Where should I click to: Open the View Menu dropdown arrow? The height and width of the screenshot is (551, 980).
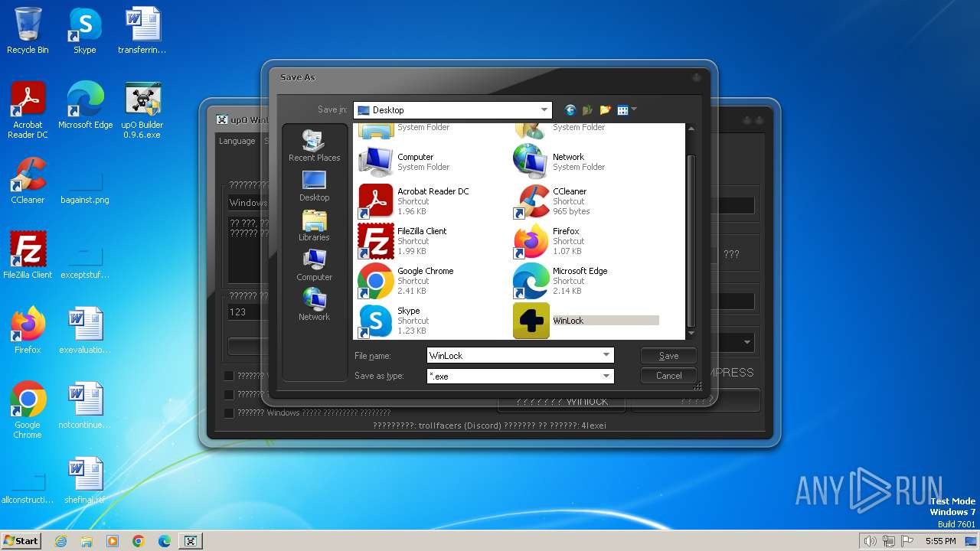coord(634,109)
